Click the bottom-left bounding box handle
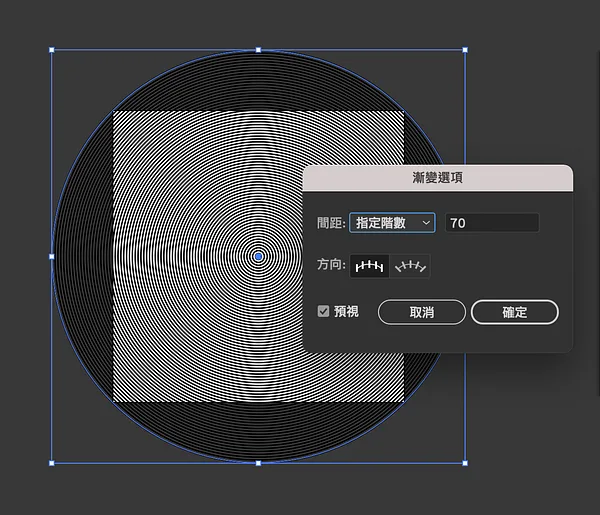 tap(52, 463)
